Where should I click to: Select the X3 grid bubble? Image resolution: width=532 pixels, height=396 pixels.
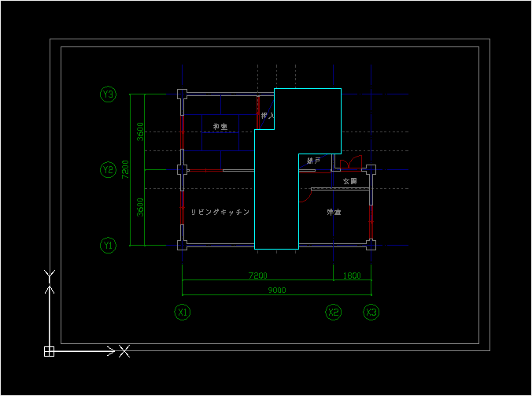coord(371,313)
